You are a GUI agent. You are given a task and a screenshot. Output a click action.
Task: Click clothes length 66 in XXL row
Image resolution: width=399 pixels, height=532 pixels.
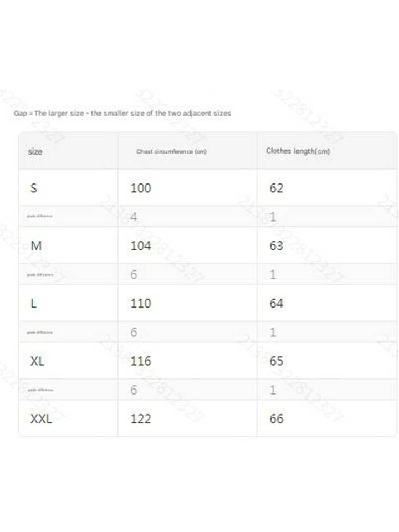276,418
